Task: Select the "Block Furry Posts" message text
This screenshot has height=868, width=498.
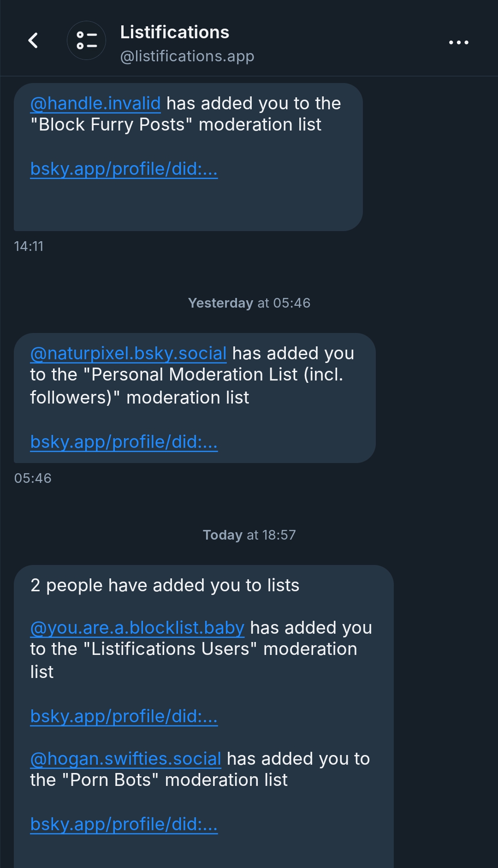Action: pyautogui.click(x=180, y=125)
